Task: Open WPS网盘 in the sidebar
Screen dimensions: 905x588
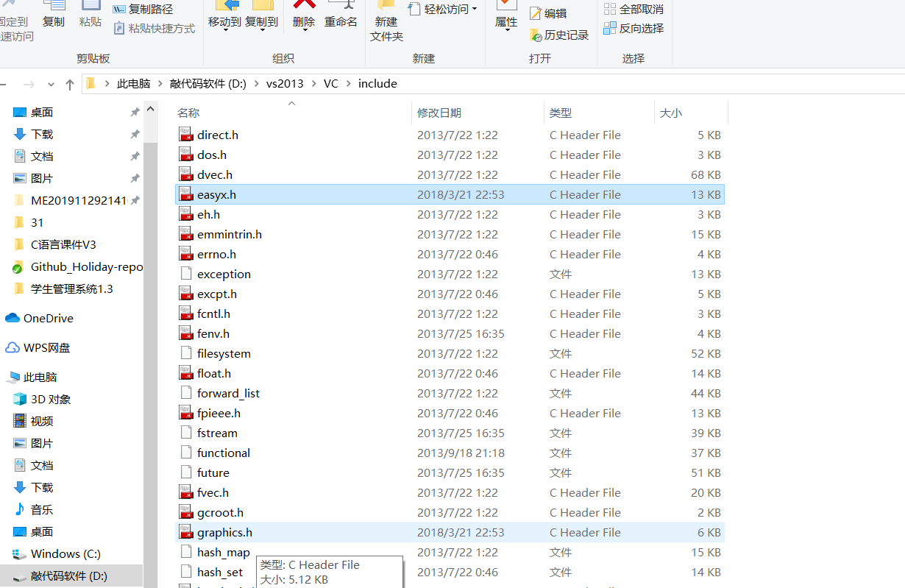Action: point(38,347)
